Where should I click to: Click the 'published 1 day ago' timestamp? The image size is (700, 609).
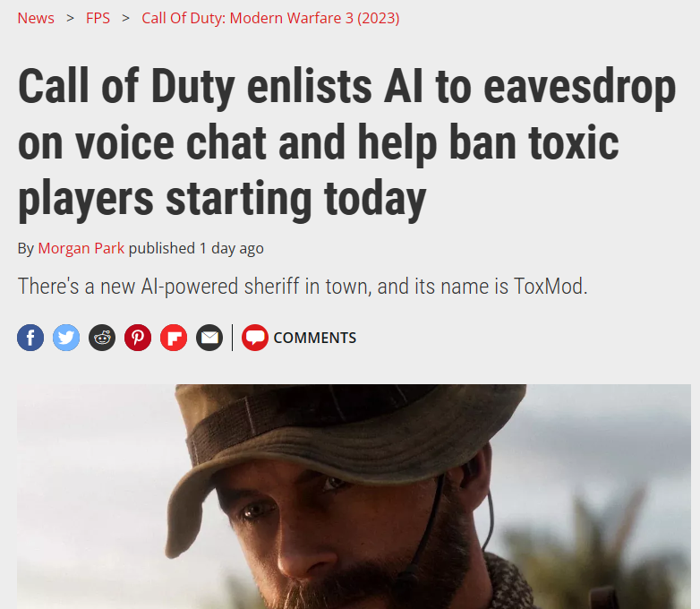click(x=196, y=248)
